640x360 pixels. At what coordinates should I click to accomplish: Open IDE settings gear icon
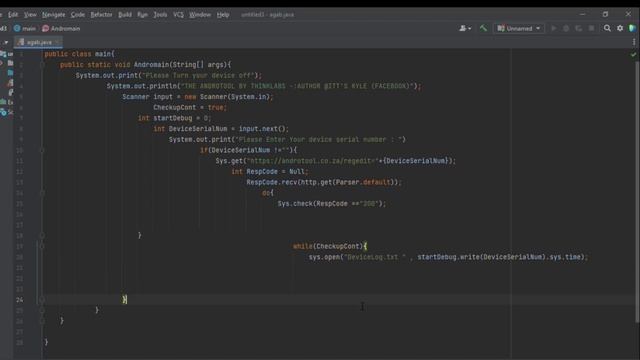620,28
